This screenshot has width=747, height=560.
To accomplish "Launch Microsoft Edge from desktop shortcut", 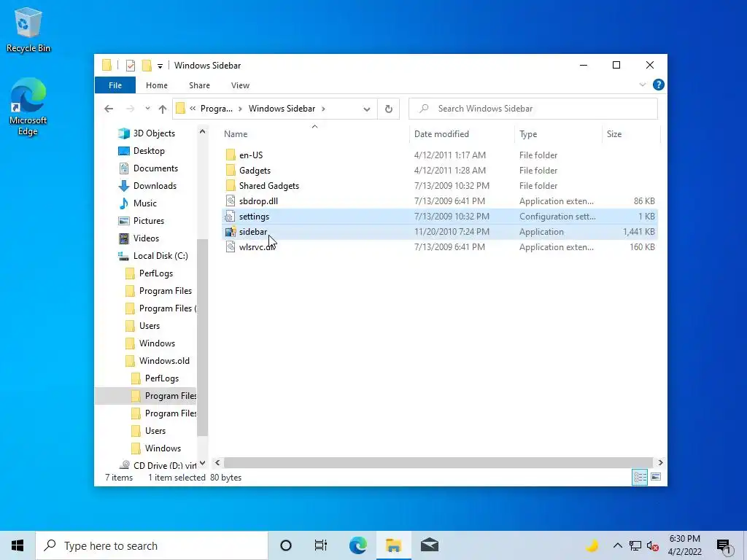I will (x=28, y=106).
